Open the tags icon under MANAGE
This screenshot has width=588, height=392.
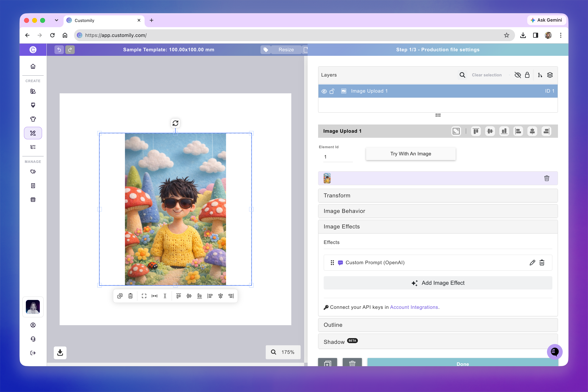pos(33,172)
